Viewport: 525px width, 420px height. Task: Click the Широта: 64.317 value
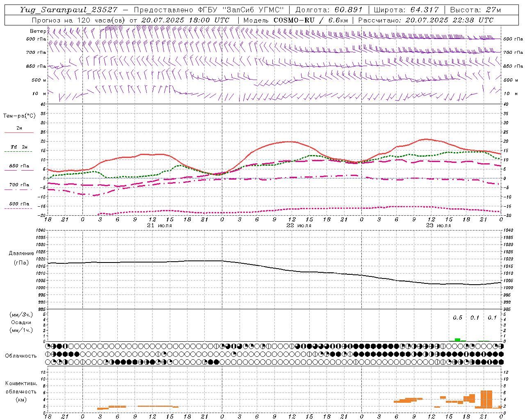click(x=406, y=10)
